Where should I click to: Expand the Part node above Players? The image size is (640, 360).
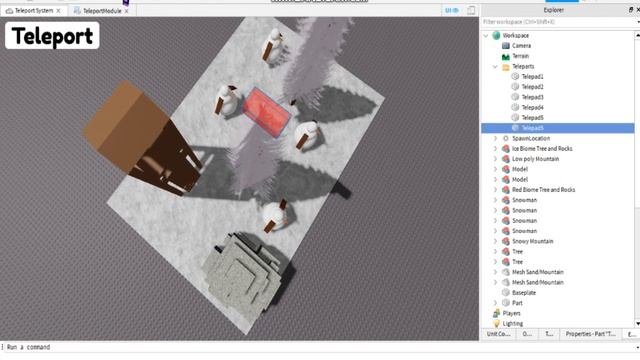coord(495,303)
